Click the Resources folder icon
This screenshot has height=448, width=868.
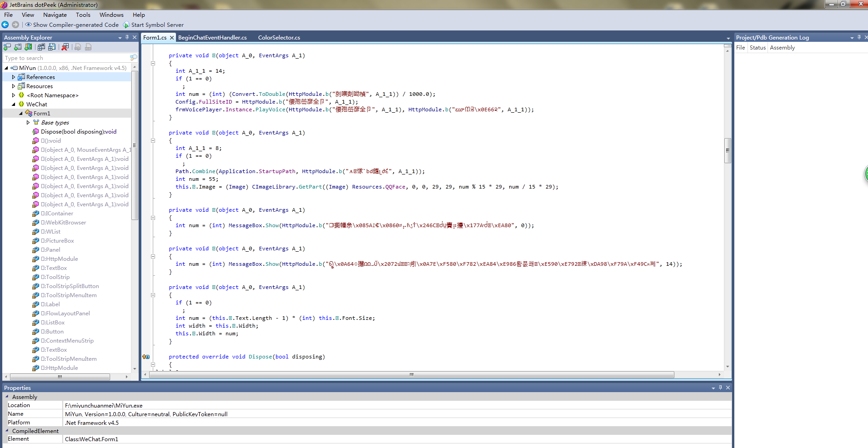point(21,86)
